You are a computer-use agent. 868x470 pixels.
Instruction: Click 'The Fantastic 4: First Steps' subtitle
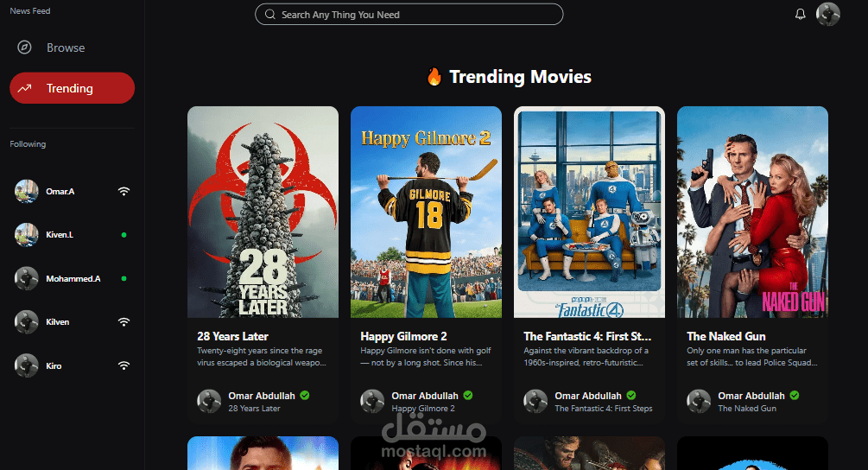[604, 408]
